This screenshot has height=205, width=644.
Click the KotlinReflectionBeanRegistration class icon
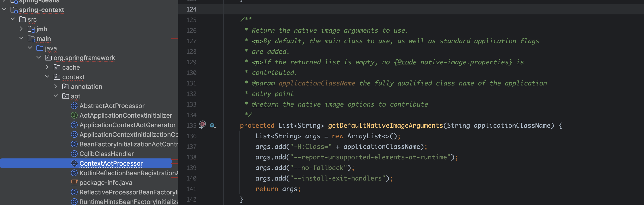(x=74, y=173)
